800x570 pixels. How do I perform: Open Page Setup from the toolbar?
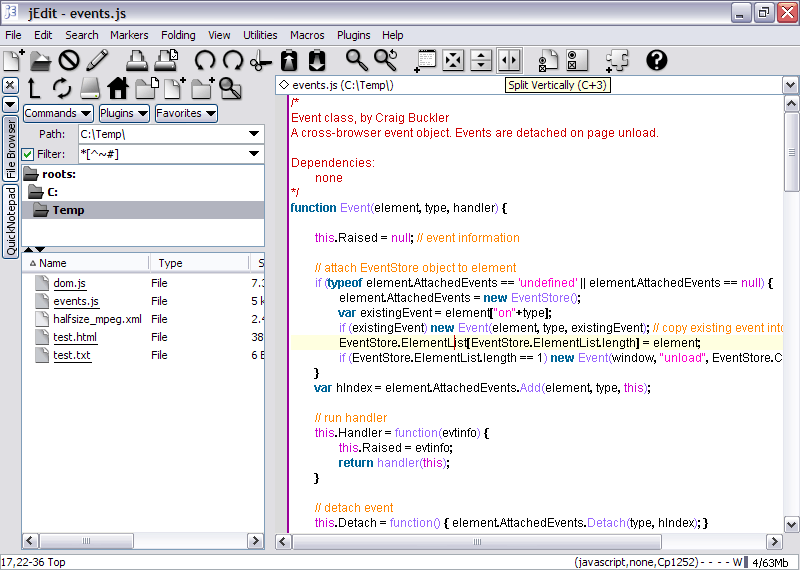point(166,60)
